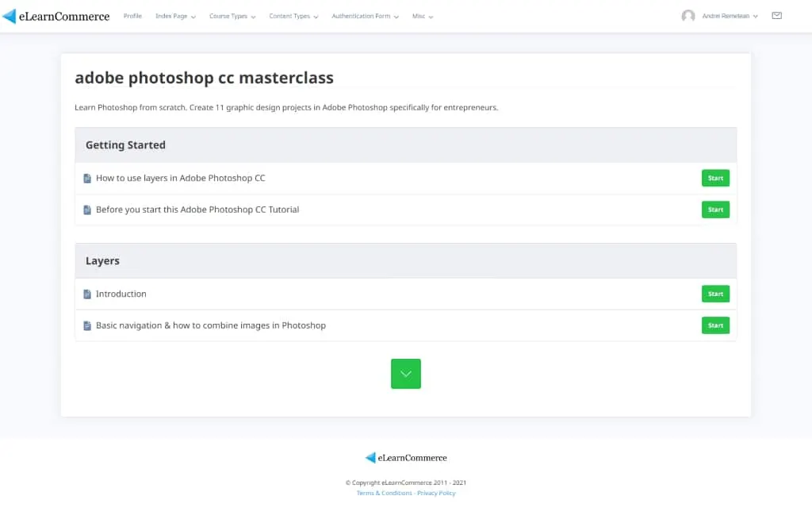Click green down-chevron load more button
812x519 pixels.
405,373
